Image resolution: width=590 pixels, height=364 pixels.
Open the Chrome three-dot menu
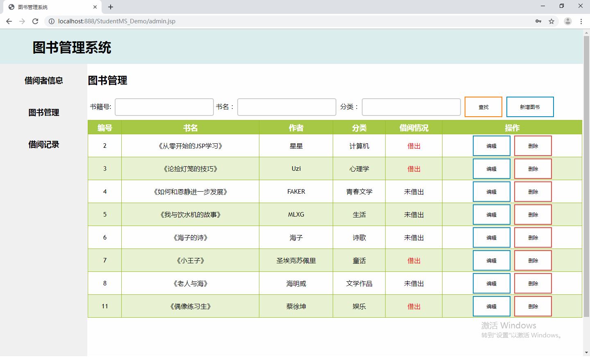pos(581,21)
